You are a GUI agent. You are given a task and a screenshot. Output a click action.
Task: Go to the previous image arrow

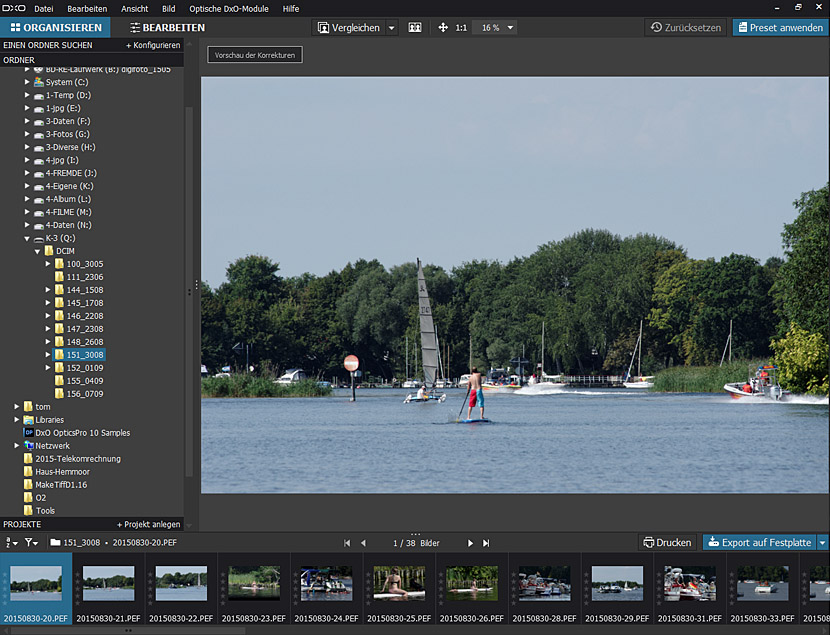363,543
